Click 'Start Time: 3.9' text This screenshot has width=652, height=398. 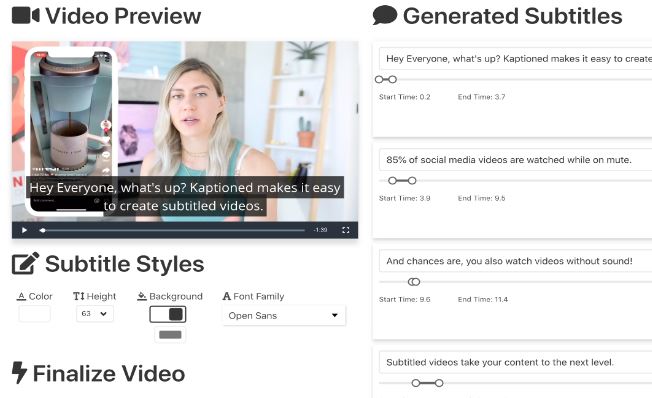coord(405,198)
